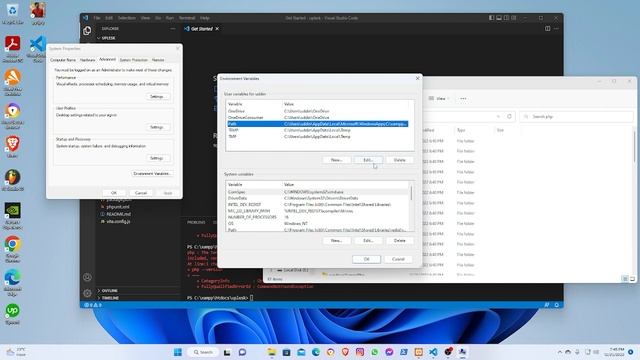Click the split editor icon in VS Code
Image resolution: width=640 pixels, height=360 pixels.
tap(547, 29)
